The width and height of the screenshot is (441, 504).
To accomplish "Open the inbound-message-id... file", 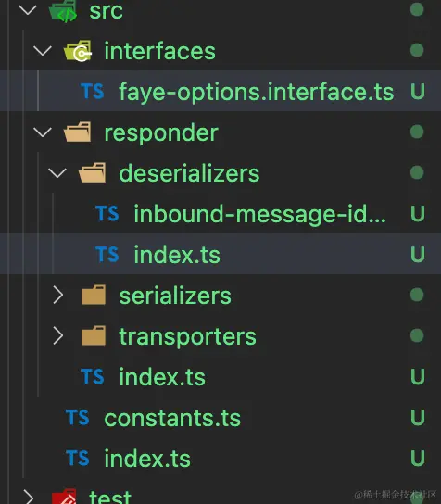I will pos(220,213).
